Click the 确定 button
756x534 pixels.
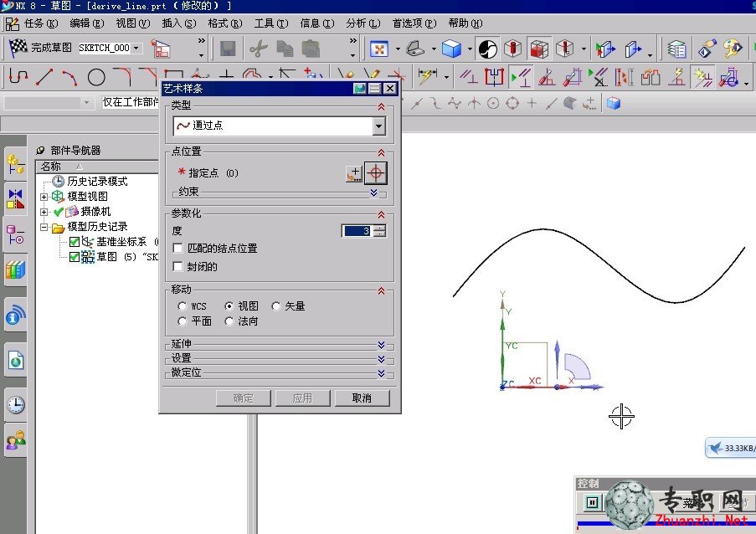[x=244, y=398]
